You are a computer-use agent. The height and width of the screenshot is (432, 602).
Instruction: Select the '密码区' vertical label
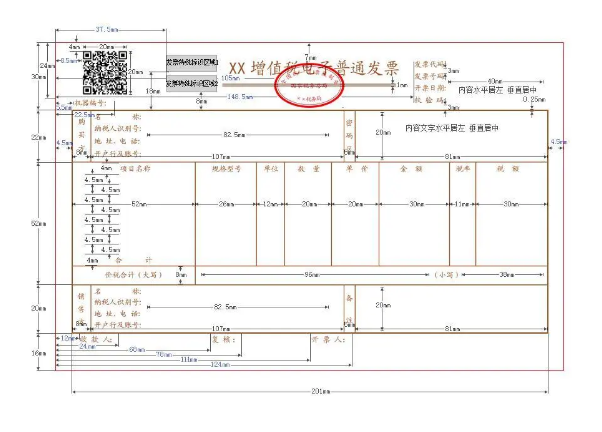click(x=349, y=135)
